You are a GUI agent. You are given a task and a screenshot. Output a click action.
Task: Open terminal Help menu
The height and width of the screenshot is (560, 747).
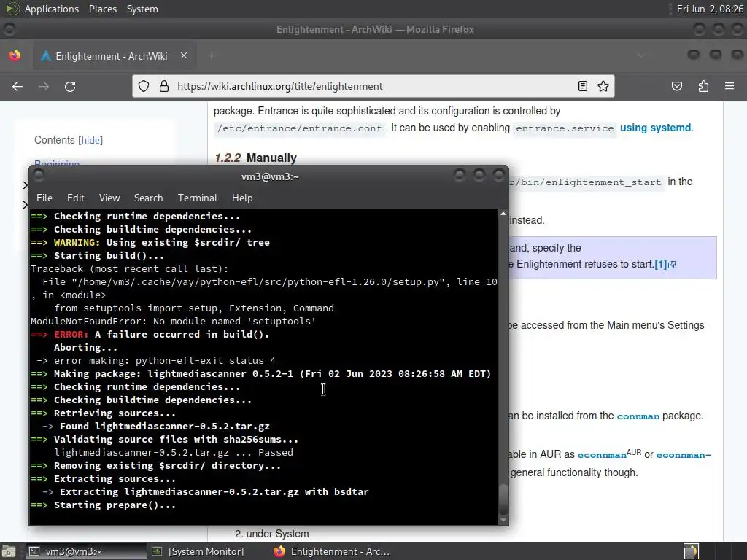(242, 198)
